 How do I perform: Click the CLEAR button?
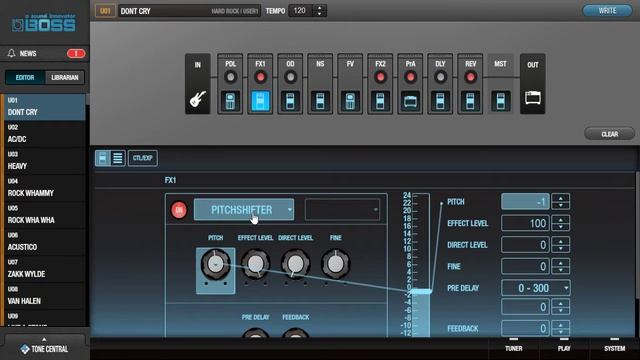609,134
